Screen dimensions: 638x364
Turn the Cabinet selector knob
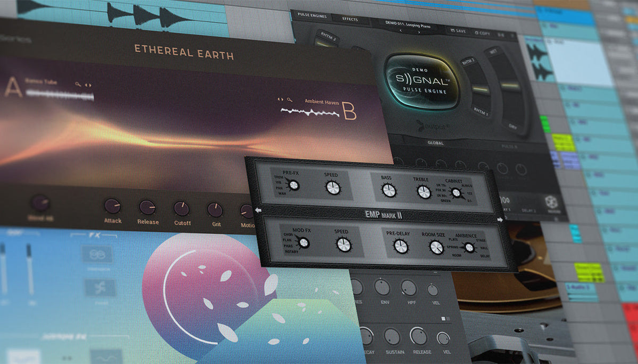[456, 193]
